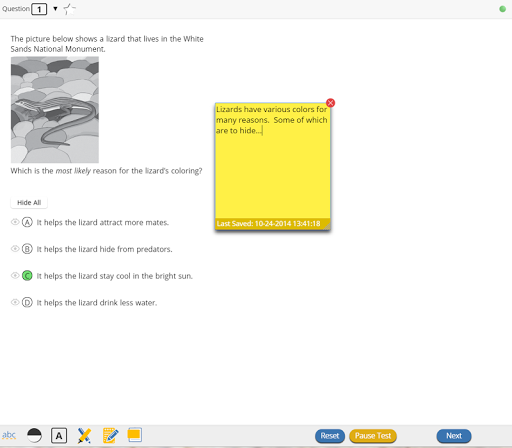Select the pencil and ruler drawing tool
This screenshot has height=448, width=512.
click(84, 435)
